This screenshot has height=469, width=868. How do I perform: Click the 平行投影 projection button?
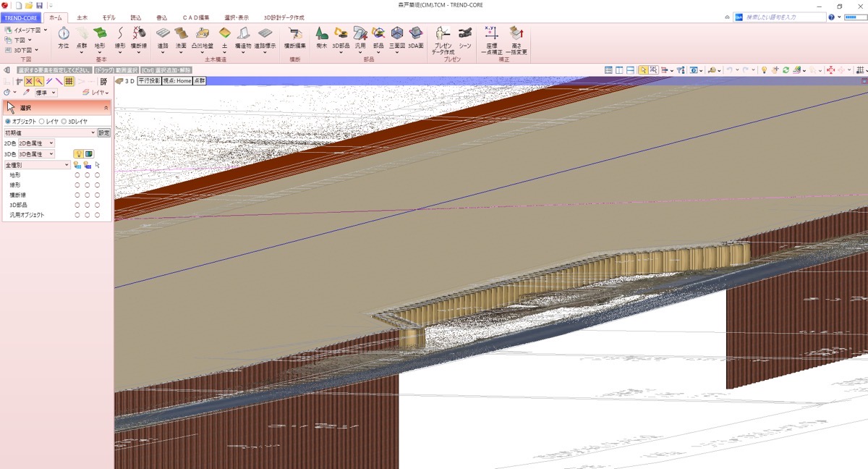(149, 81)
